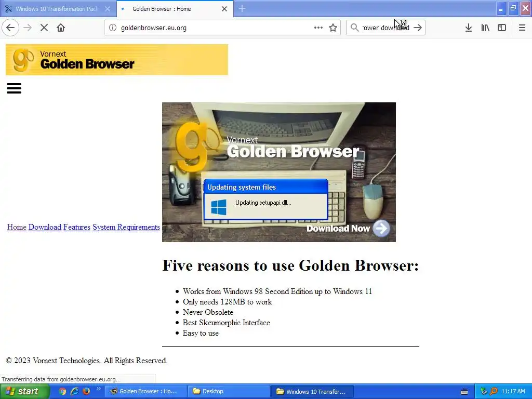Open the library bookshelf icon
This screenshot has width=532, height=399.
pyautogui.click(x=485, y=28)
